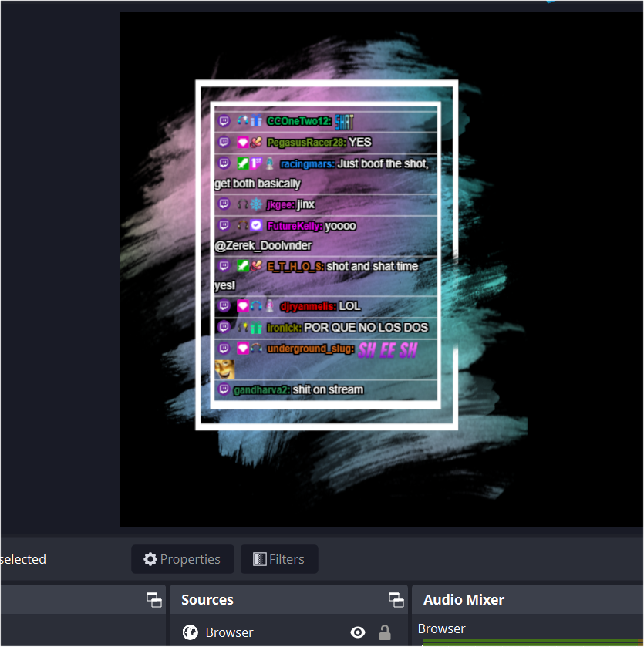644x647 pixels.
Task: Click the SHAT emote in CCOneTwo12's message
Action: (x=343, y=121)
